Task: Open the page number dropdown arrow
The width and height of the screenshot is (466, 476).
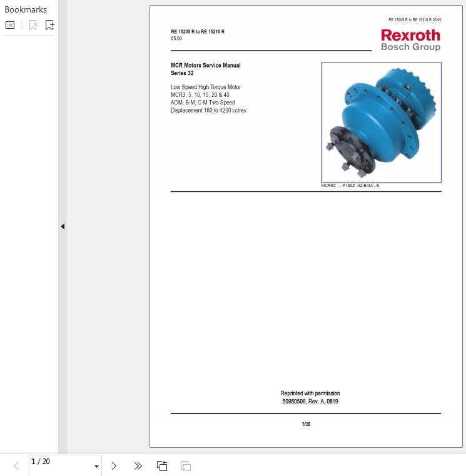Action: coord(96,466)
